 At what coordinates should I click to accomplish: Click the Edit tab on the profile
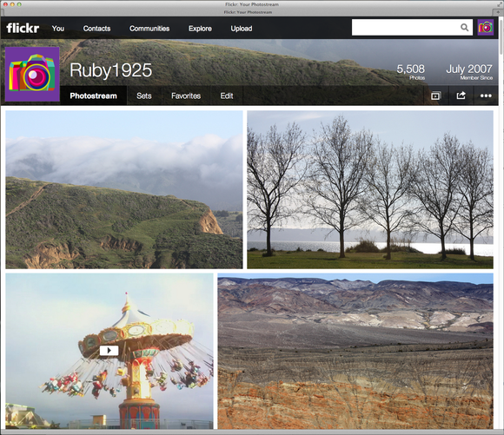tap(227, 96)
